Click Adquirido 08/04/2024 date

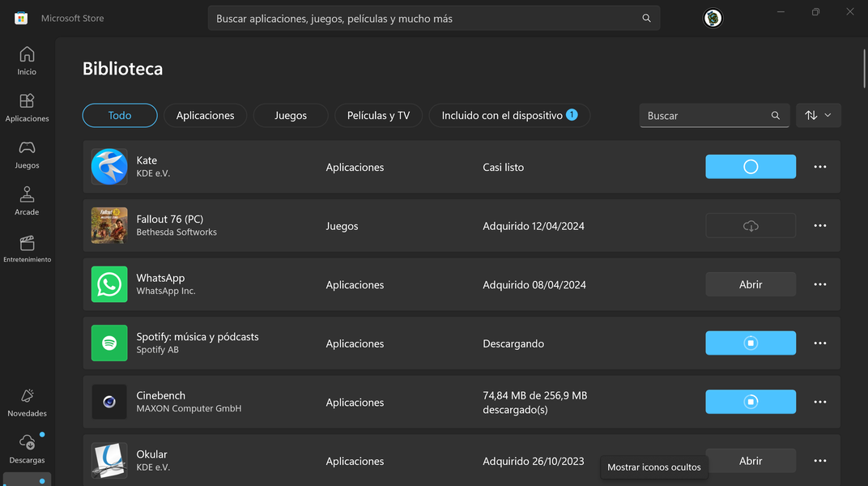tap(534, 284)
